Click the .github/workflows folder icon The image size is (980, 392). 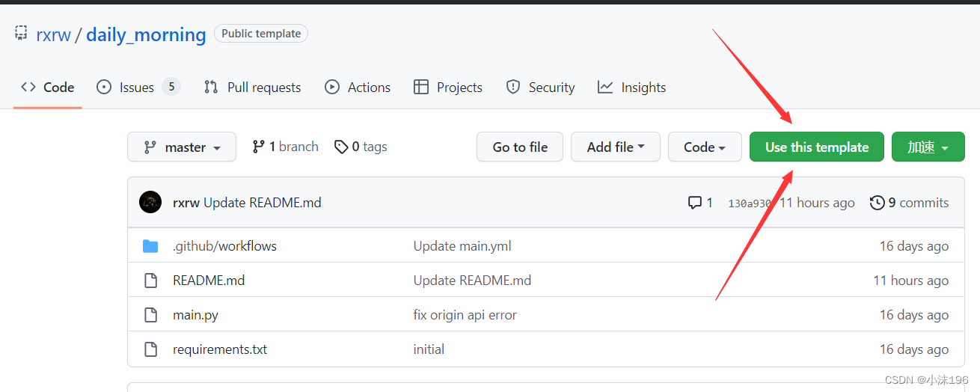(x=150, y=246)
